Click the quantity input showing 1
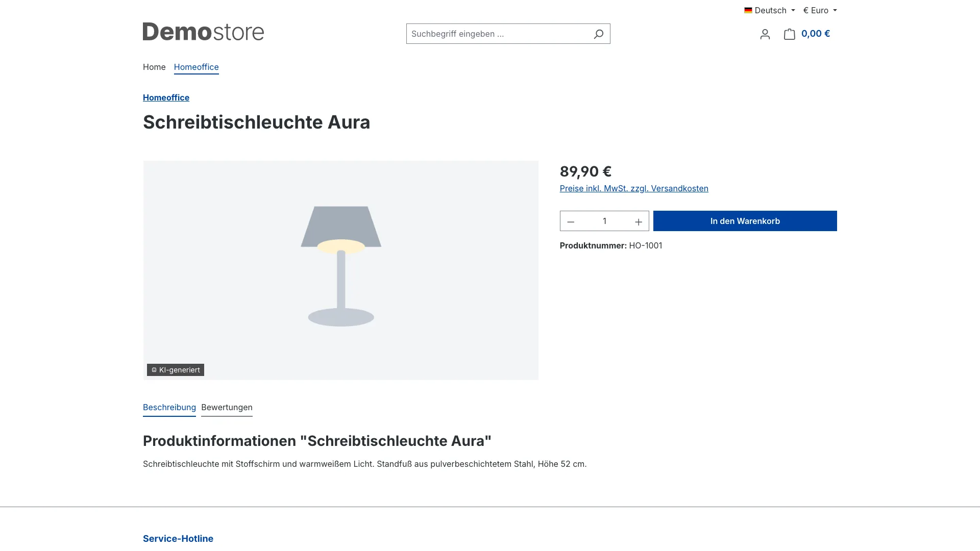This screenshot has width=980, height=551. click(x=604, y=221)
